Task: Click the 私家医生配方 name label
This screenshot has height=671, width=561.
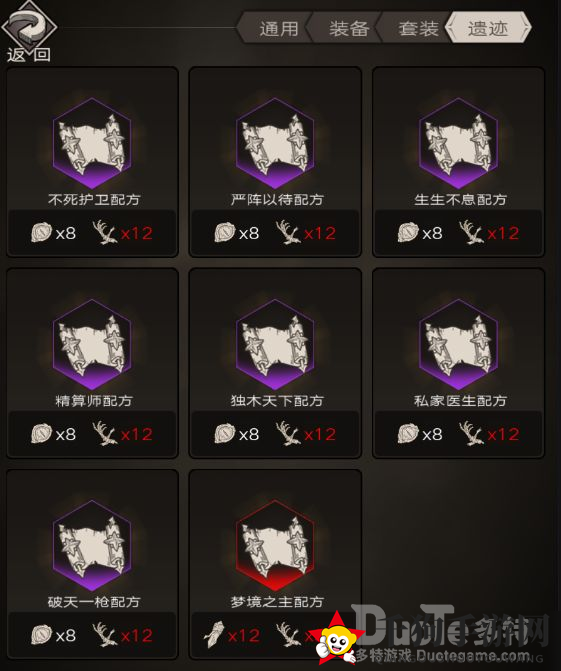Action: click(460, 401)
